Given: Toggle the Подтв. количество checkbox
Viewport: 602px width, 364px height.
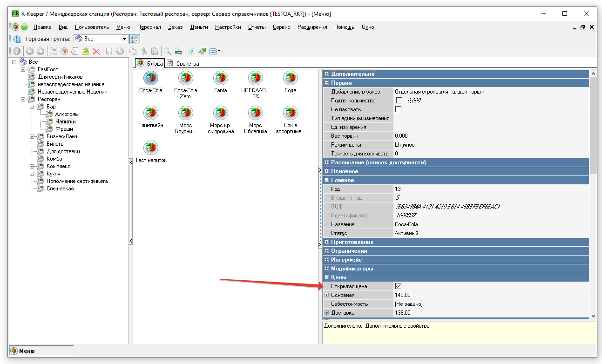Looking at the screenshot, I should (x=399, y=101).
